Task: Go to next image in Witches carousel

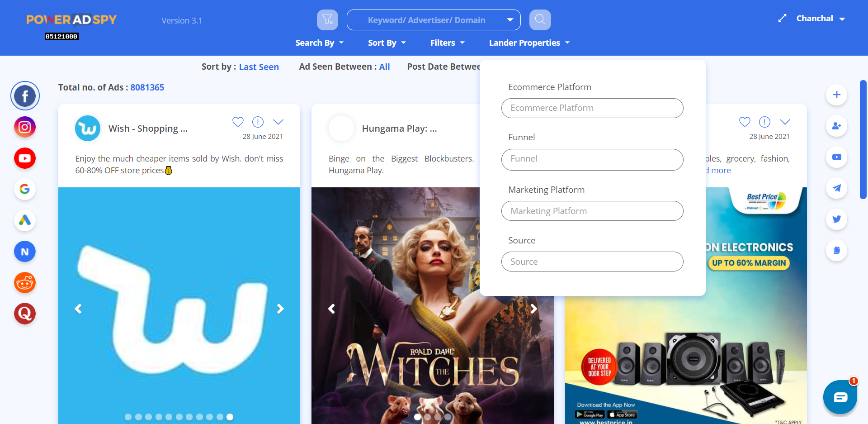Action: coord(533,309)
